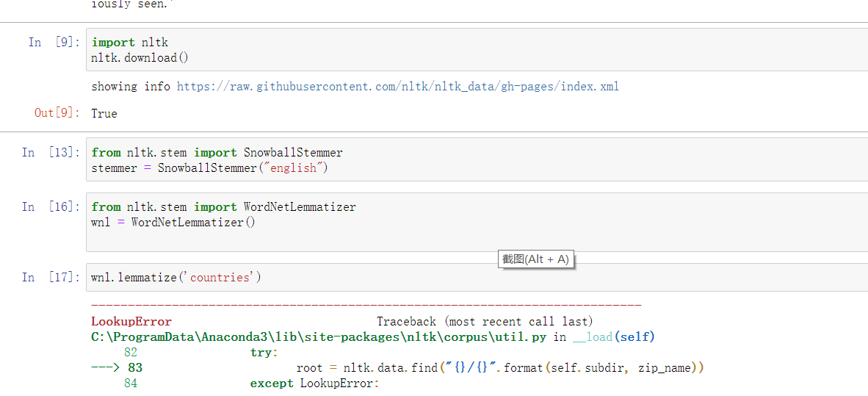Focus the wnl.lemmatize('countries') cell
This screenshot has height=396, width=868.
(477, 278)
